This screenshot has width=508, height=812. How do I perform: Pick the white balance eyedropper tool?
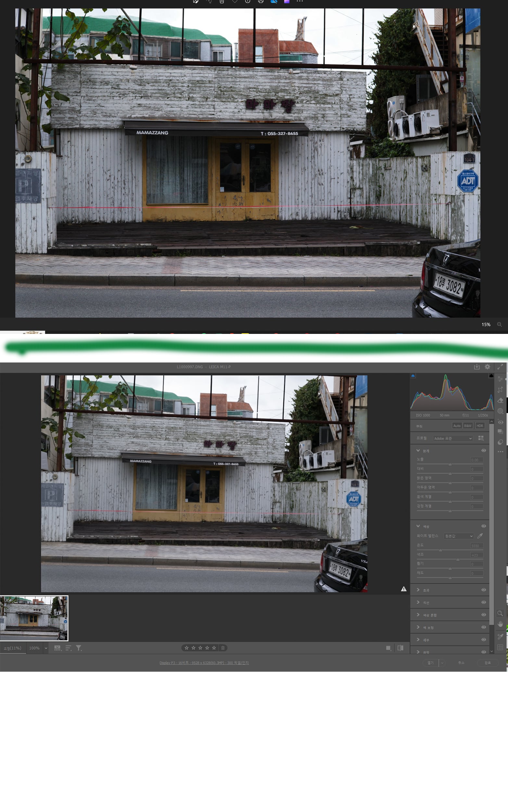pos(480,536)
